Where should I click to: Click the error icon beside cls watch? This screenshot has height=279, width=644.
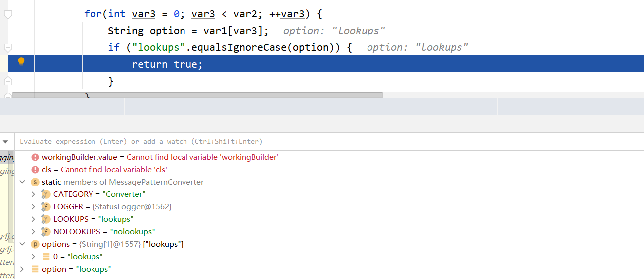click(35, 170)
